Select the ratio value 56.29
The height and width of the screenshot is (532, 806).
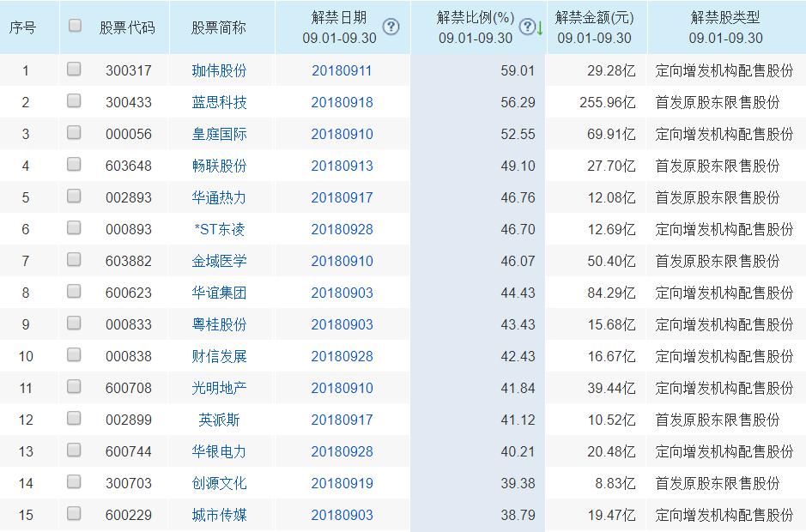click(x=518, y=102)
